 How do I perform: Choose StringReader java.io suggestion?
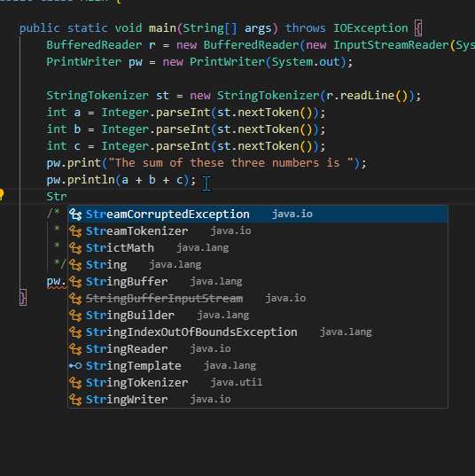click(258, 349)
